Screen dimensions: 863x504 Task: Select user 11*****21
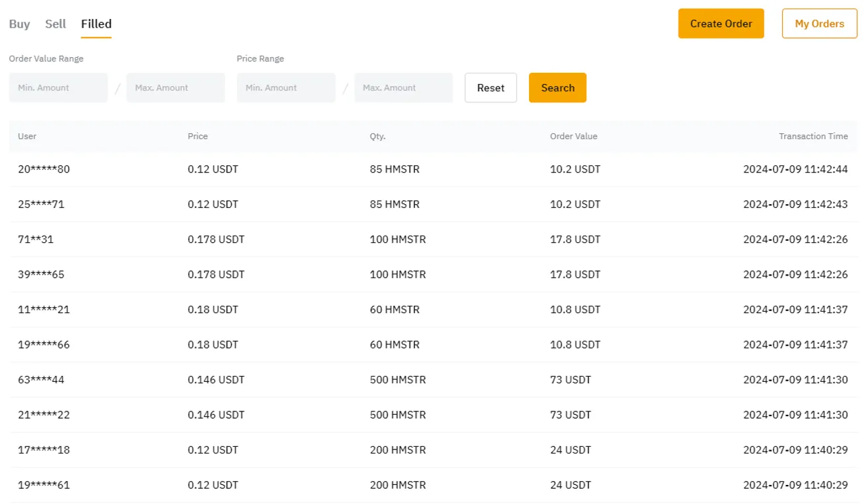44,310
